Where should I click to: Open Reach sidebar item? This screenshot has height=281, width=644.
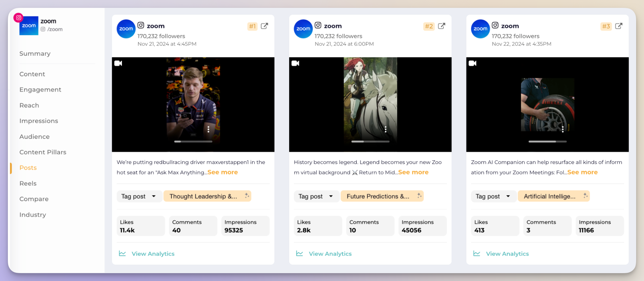point(29,105)
